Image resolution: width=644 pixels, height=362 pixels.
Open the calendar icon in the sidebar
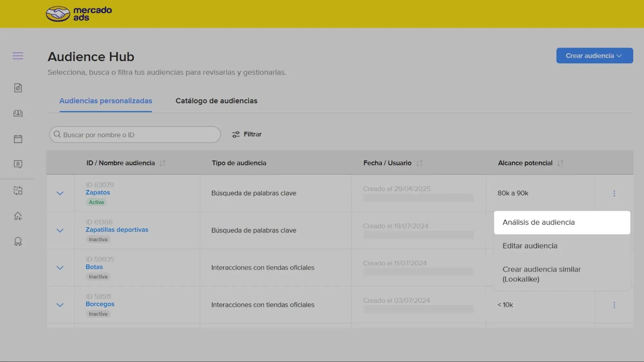(18, 139)
